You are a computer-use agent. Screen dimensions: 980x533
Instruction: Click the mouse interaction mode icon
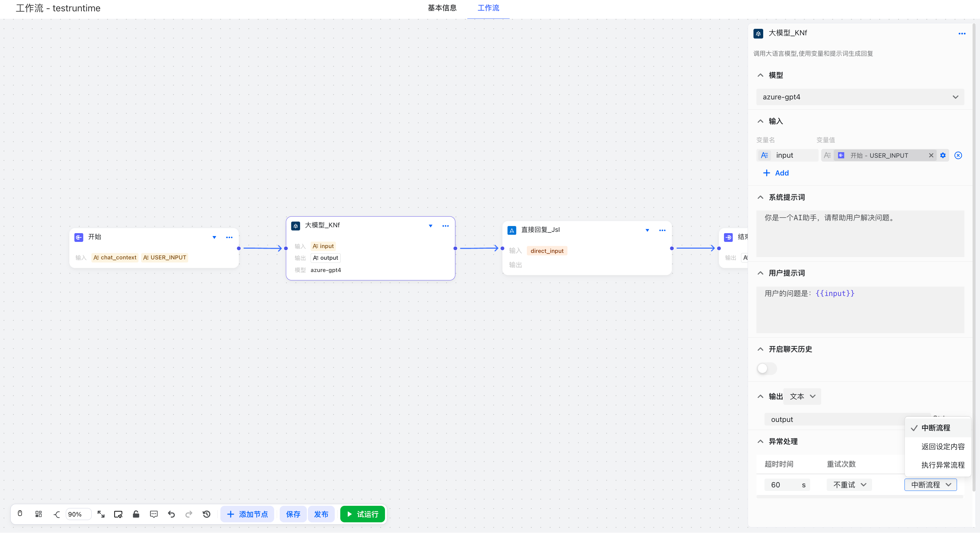(20, 514)
